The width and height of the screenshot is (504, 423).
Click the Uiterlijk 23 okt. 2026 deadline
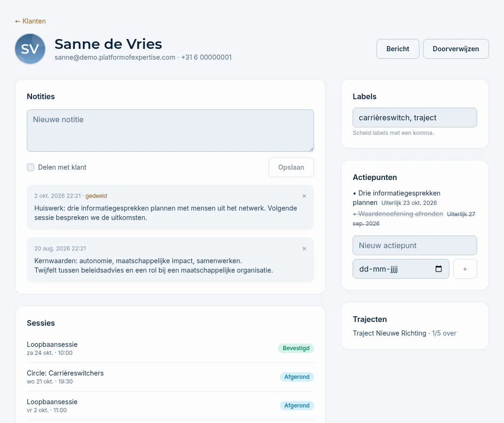(409, 203)
